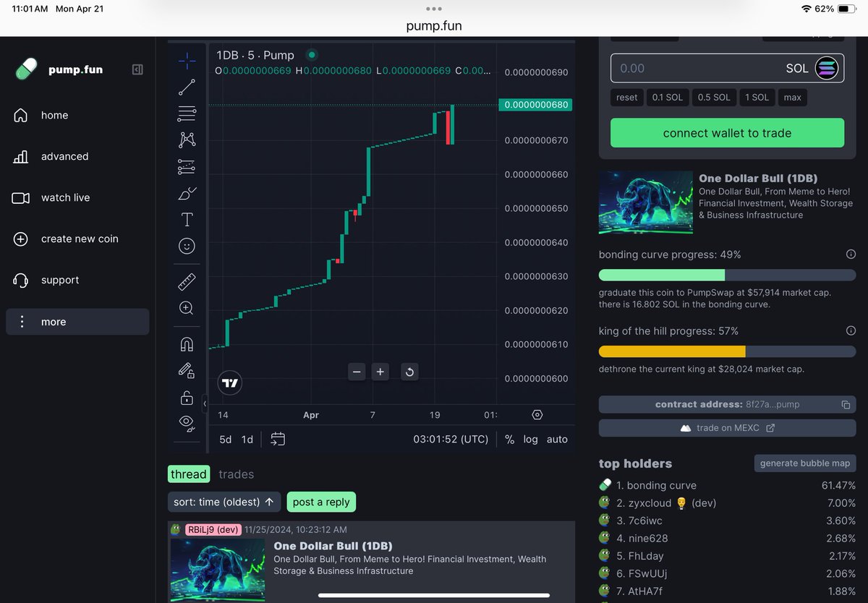Zoom out chart with minus button
This screenshot has width=868, height=603.
(x=357, y=372)
